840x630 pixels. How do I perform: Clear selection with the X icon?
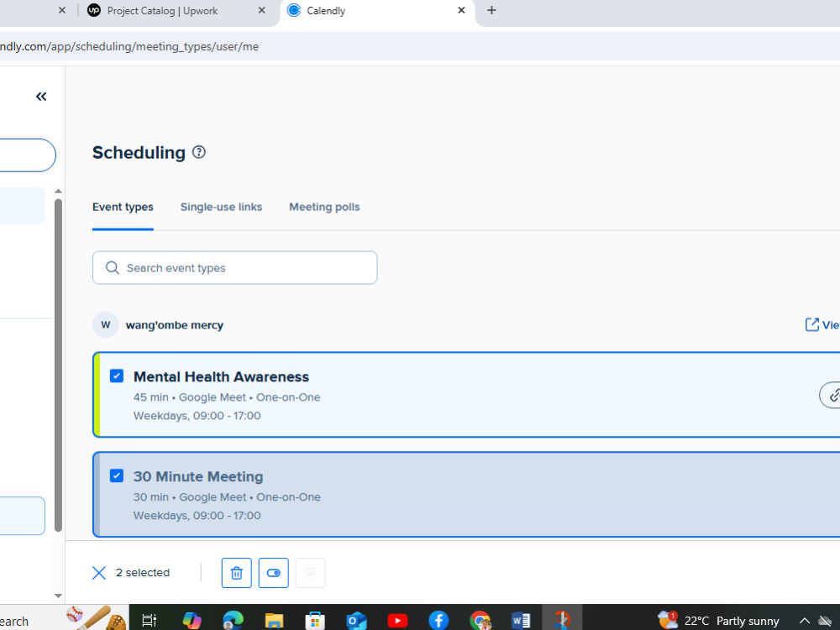tap(99, 573)
